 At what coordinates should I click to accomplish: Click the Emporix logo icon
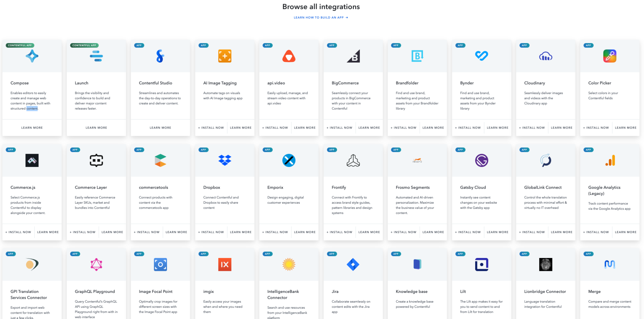click(x=289, y=160)
